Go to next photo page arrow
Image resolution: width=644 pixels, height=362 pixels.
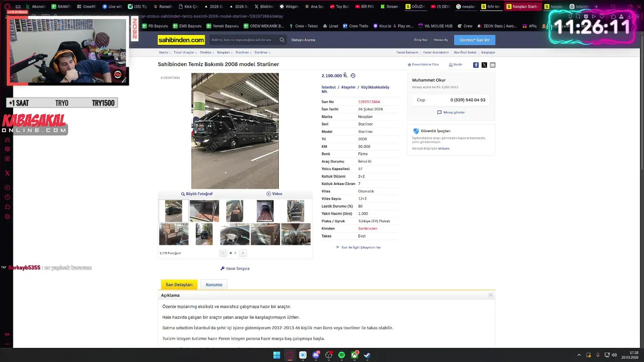pyautogui.click(x=243, y=253)
